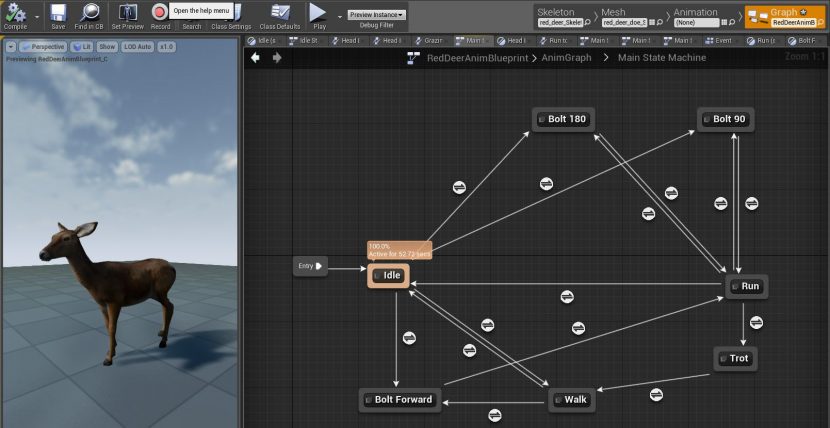Open the Preview Instance debug dropdown
The image size is (830, 428).
click(377, 15)
